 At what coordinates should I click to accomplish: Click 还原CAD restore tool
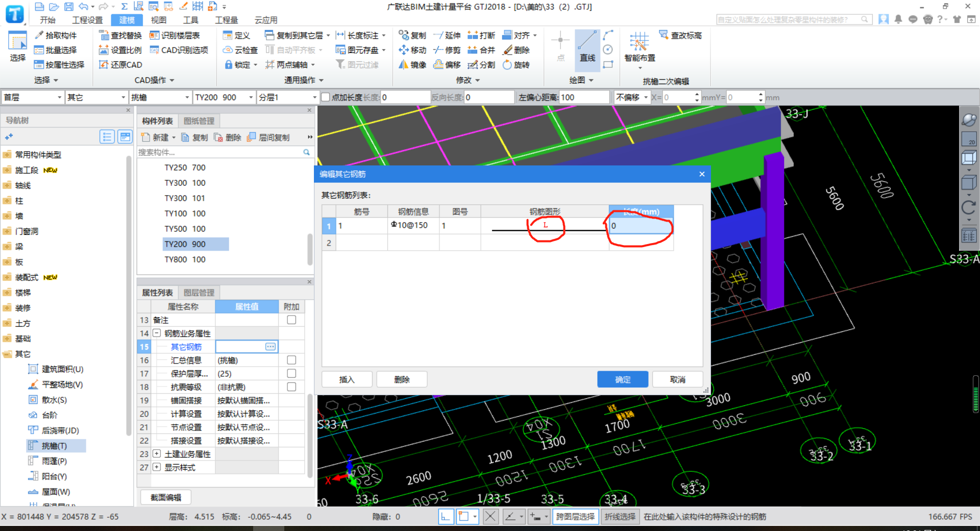(120, 65)
